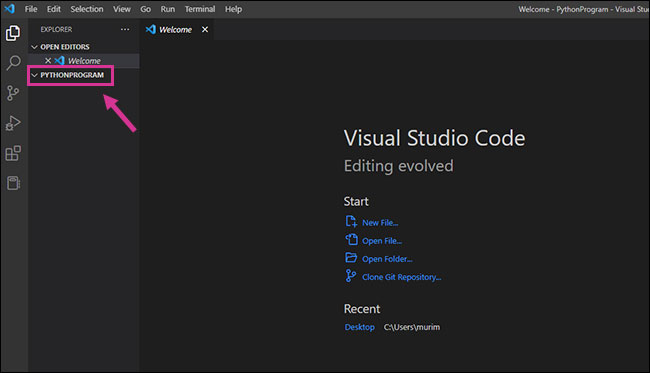Open the Selection menu
The width and height of the screenshot is (650, 373).
(x=87, y=9)
